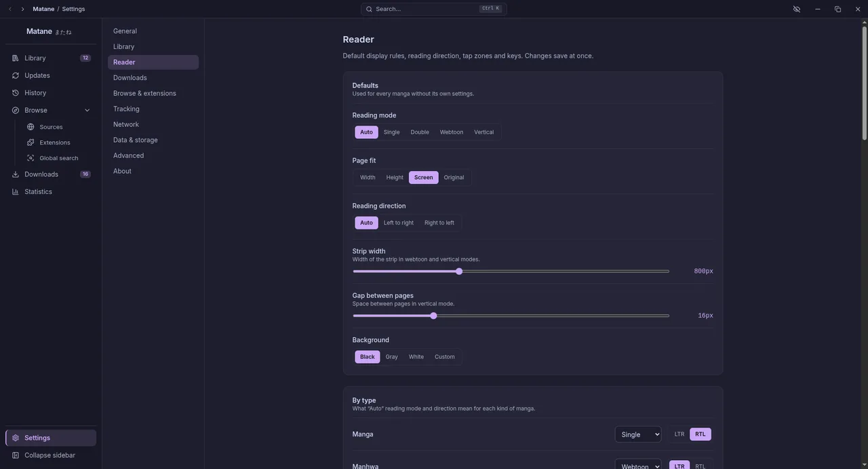
Task: Select Black background option
Action: [x=368, y=357]
